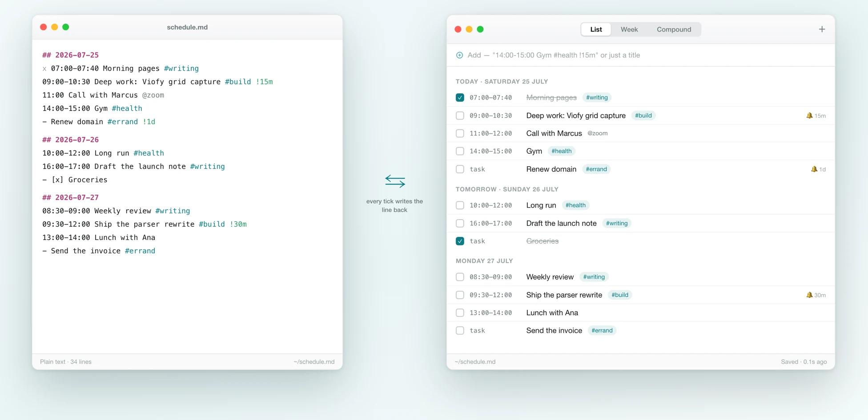868x420 pixels.
Task: Click the !1d reminder text in editor
Action: pos(149,122)
